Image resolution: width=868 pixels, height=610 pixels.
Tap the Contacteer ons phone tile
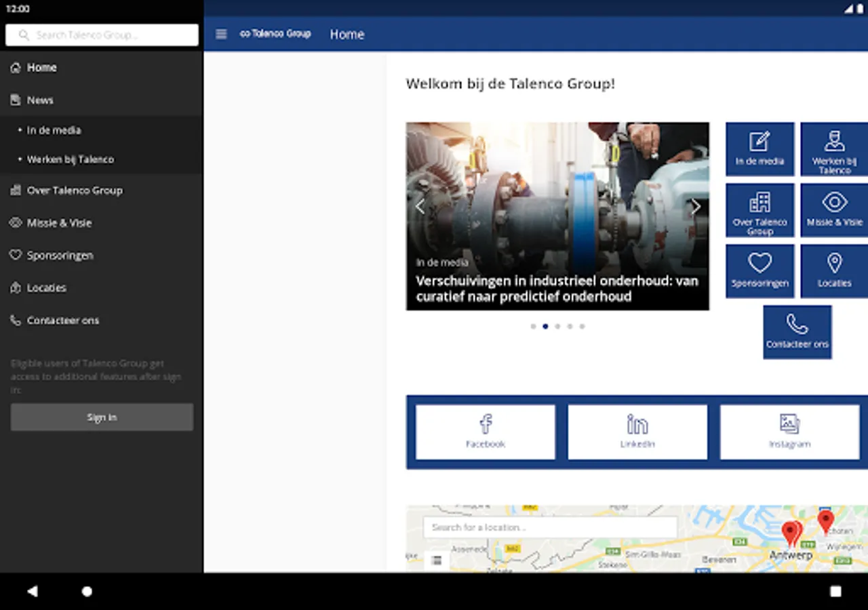[797, 332]
